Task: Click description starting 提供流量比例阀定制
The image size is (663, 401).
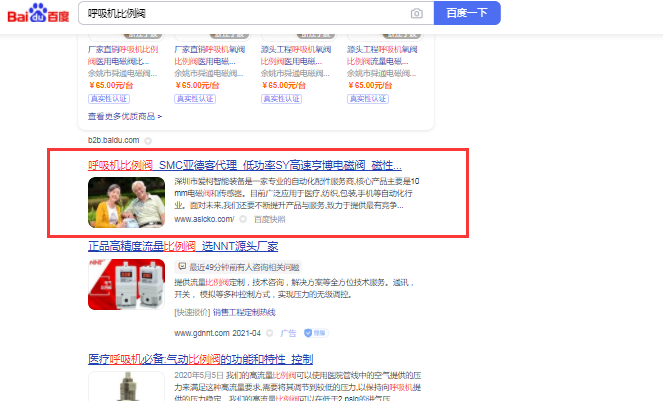Action: pos(294,288)
